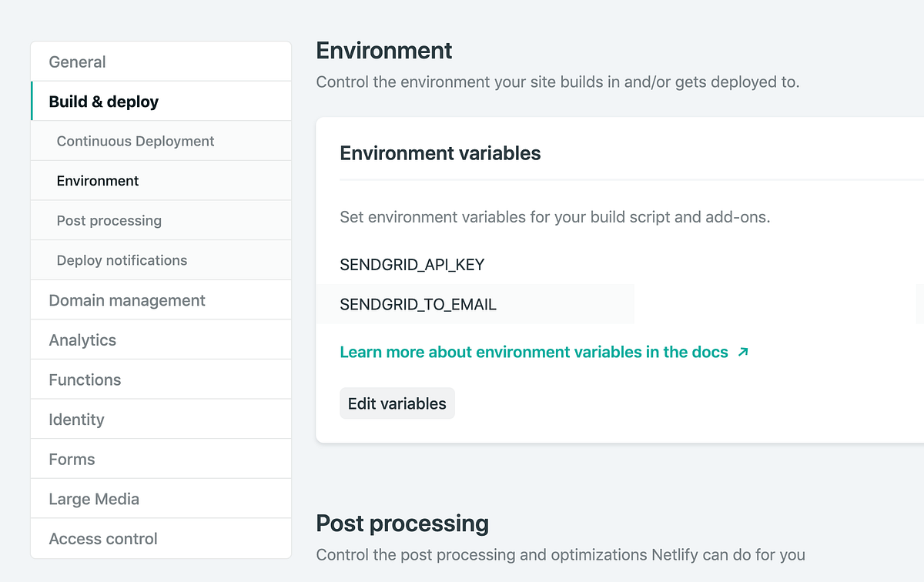Click the Edit variables button
This screenshot has width=924, height=582.
coord(397,403)
